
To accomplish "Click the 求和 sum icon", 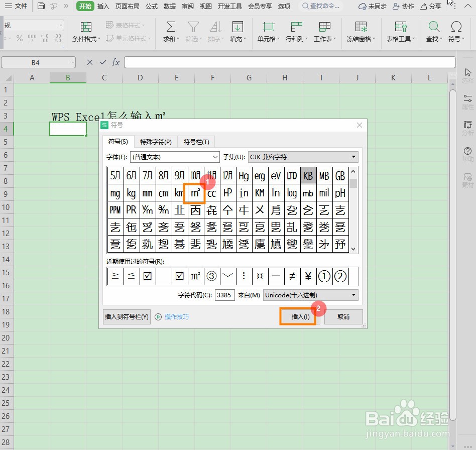I will click(171, 27).
